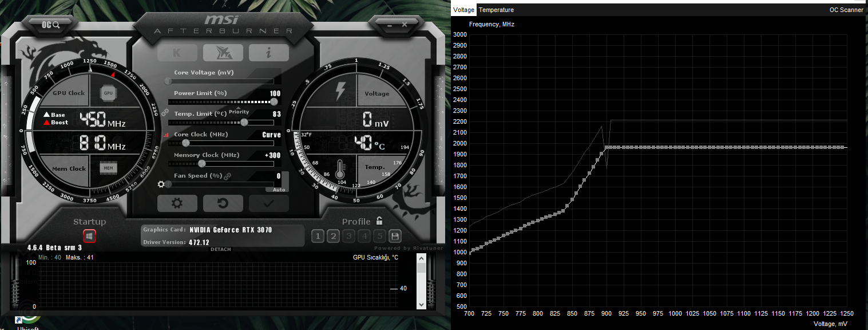This screenshot has width=868, height=330.
Task: Click the Power Limit slider handle
Action: pos(274,101)
